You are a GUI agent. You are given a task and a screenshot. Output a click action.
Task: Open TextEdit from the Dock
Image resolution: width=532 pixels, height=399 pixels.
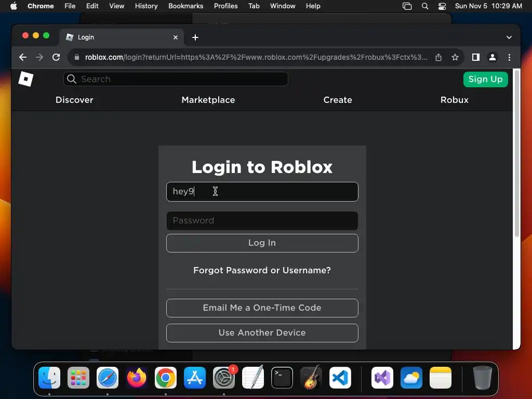[x=253, y=378]
